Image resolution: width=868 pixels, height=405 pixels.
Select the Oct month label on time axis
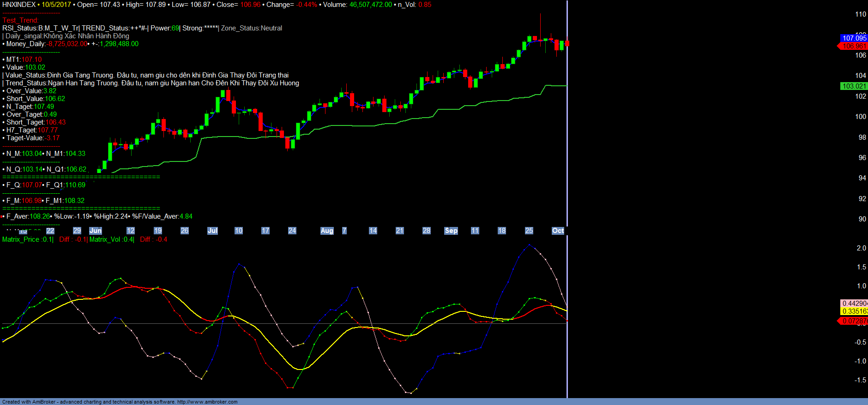point(558,231)
